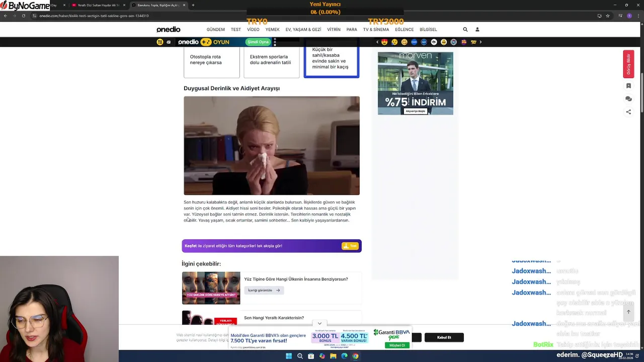This screenshot has width=644, height=362.
Task: Click the share icon on right sidebar
Action: 628,112
